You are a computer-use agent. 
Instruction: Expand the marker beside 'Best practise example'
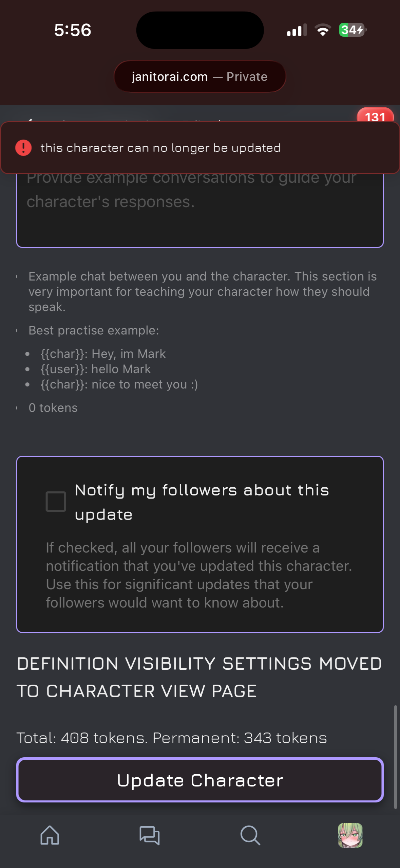pos(17,330)
